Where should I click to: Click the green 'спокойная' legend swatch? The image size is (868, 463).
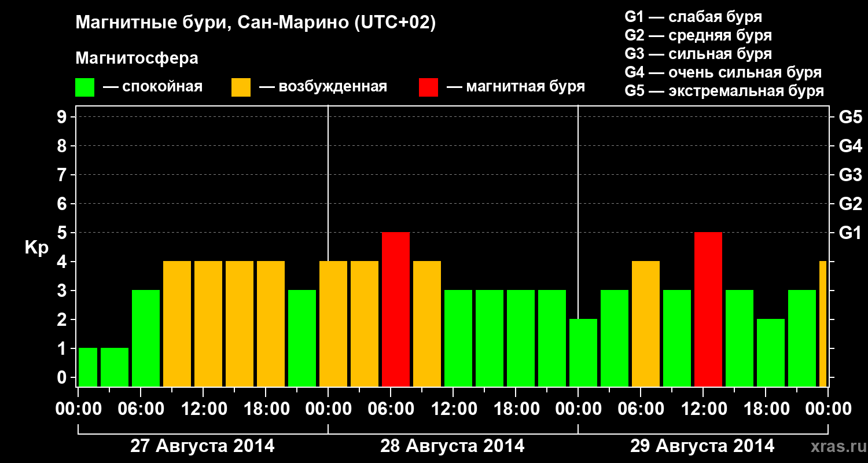click(85, 87)
